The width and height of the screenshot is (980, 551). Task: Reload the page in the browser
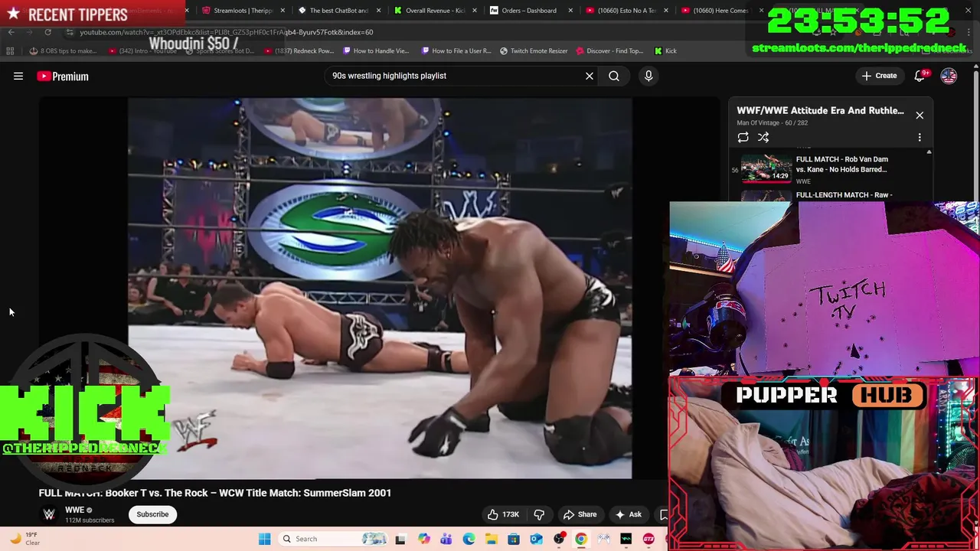tap(47, 32)
